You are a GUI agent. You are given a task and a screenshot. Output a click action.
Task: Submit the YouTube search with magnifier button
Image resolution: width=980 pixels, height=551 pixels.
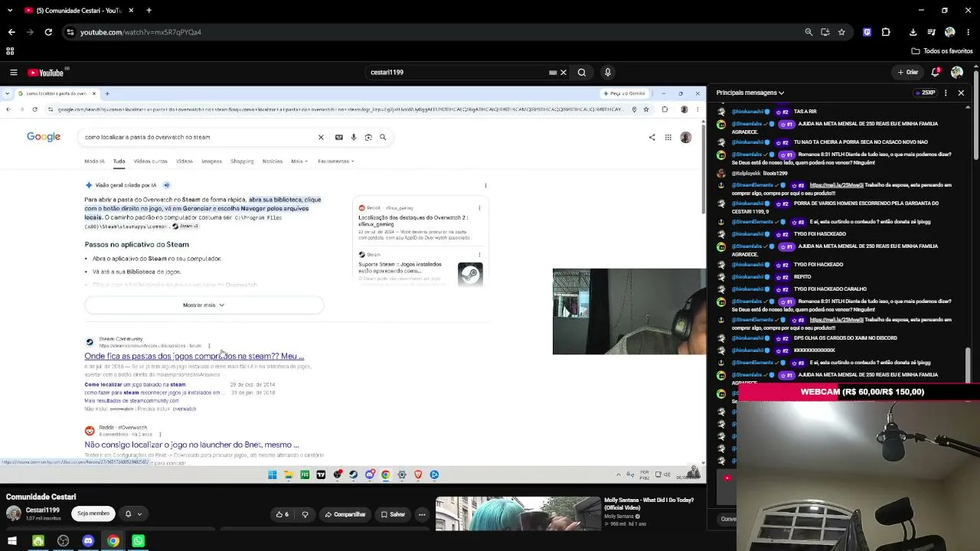pyautogui.click(x=582, y=73)
